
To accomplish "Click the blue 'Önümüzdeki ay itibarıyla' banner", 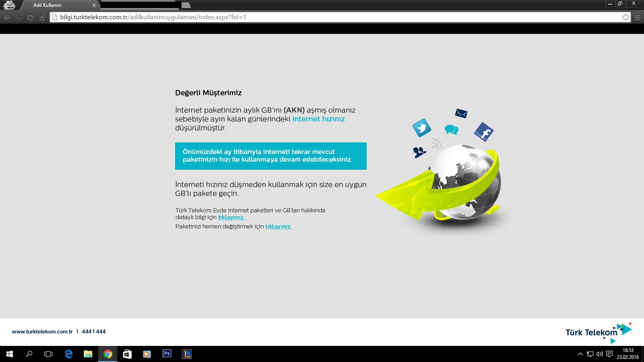I will (271, 156).
